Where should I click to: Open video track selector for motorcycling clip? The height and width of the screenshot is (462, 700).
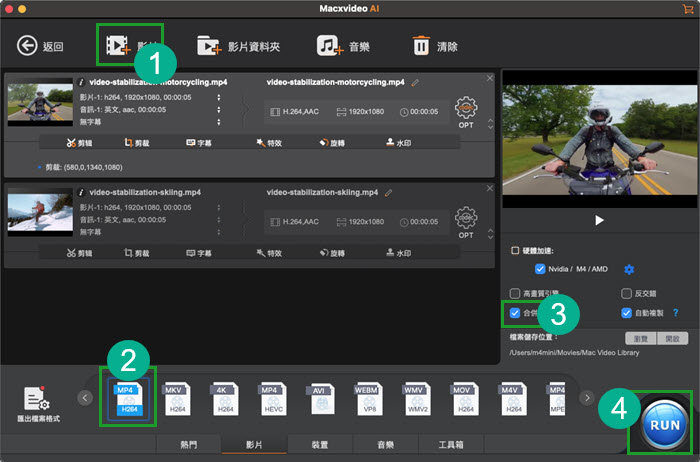[219, 97]
